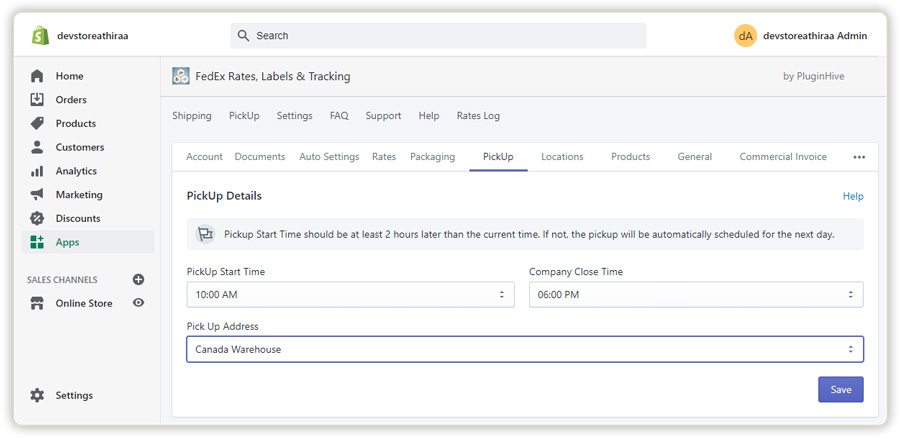Click the Search input field
900x438 pixels.
click(439, 36)
